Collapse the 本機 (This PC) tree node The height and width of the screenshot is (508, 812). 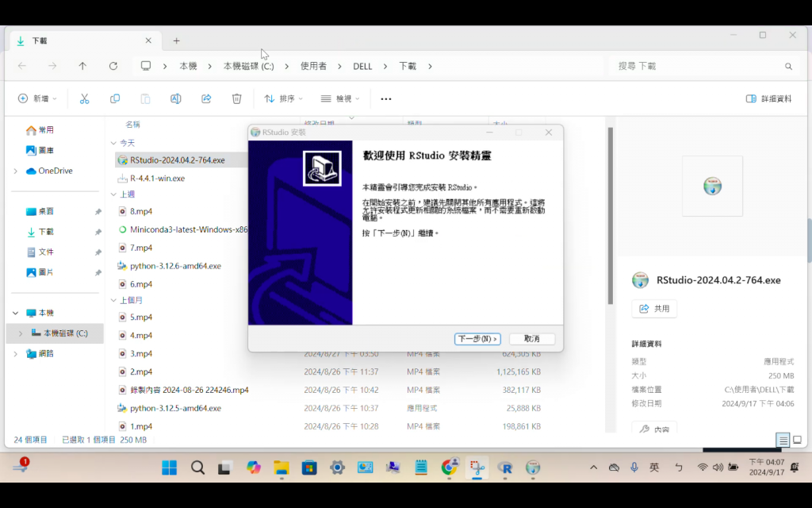click(x=16, y=313)
